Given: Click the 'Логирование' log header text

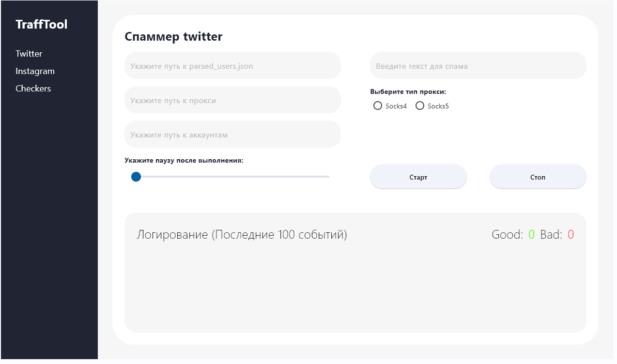Looking at the screenshot, I should coord(242,235).
